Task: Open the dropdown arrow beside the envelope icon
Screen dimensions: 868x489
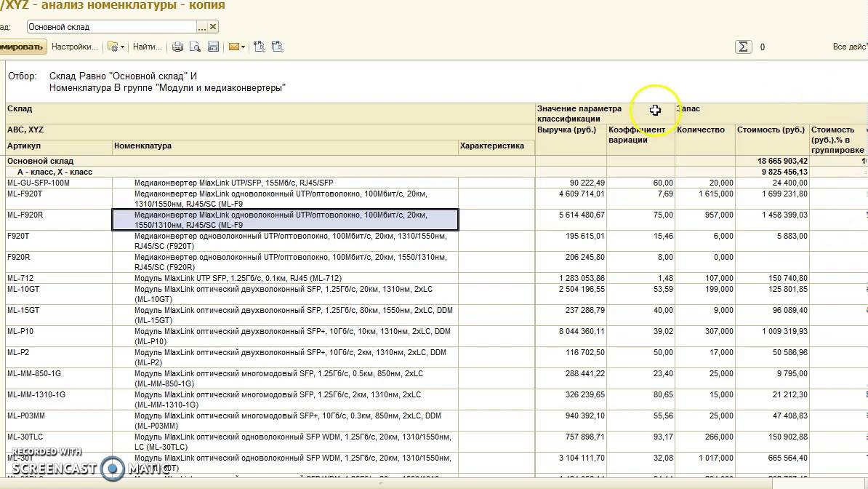Action: coord(243,47)
